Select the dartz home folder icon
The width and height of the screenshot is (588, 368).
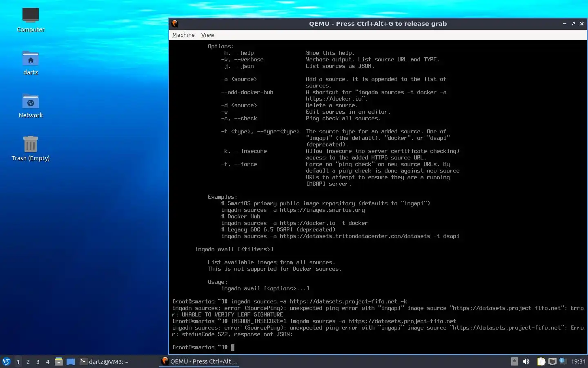point(31,63)
